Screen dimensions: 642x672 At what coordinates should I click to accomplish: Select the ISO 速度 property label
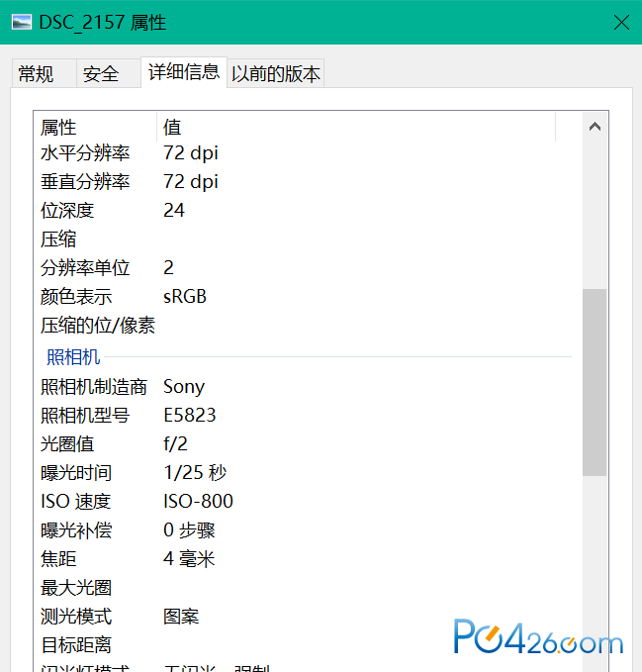[x=75, y=502]
